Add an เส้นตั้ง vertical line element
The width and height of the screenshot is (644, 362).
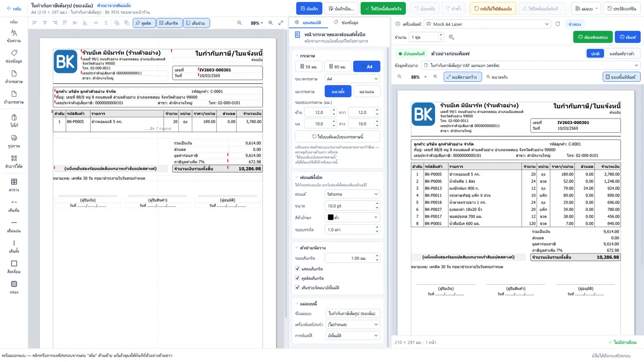pos(14,246)
